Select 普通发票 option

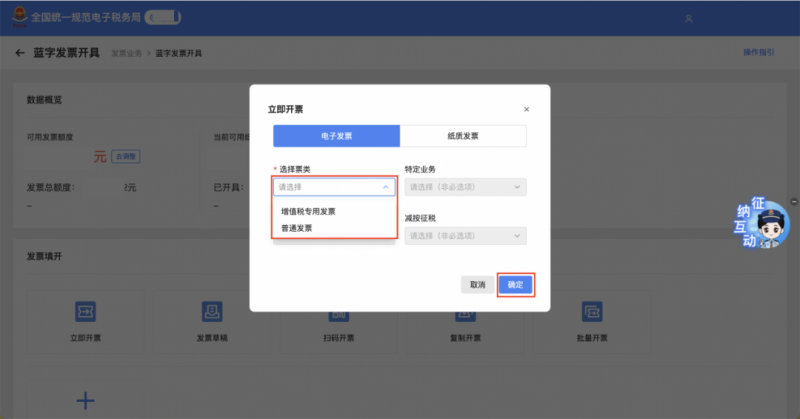tap(296, 228)
